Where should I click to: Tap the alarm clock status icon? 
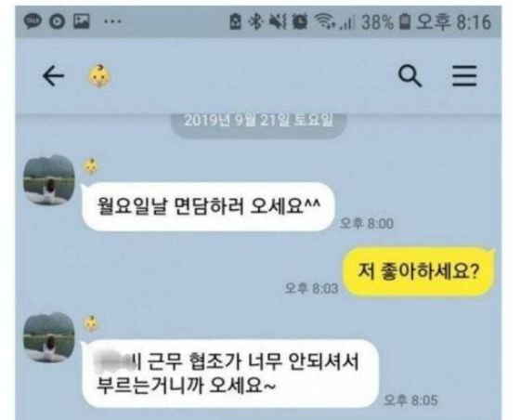[x=300, y=22]
